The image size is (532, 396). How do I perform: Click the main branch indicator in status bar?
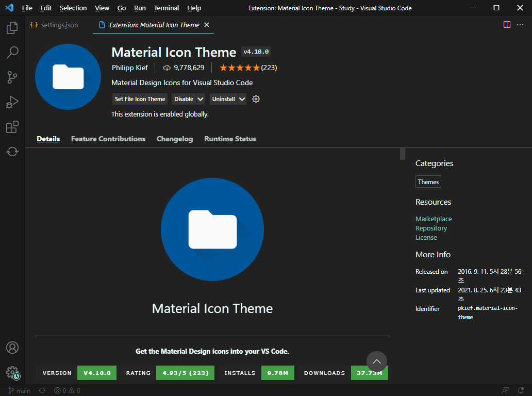[19, 390]
